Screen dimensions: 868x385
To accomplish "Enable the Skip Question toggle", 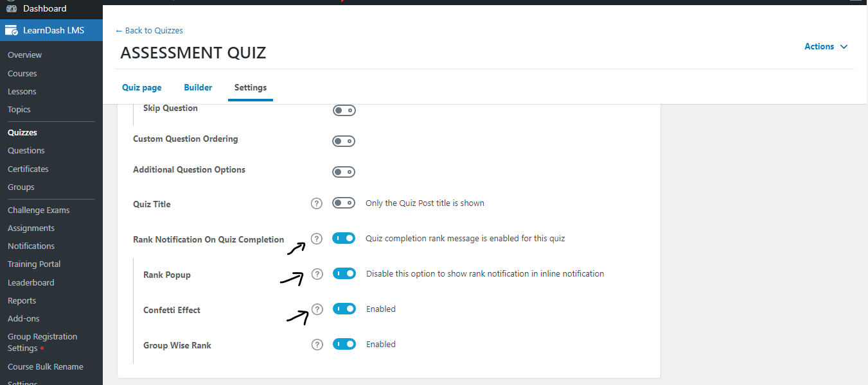I will click(344, 110).
